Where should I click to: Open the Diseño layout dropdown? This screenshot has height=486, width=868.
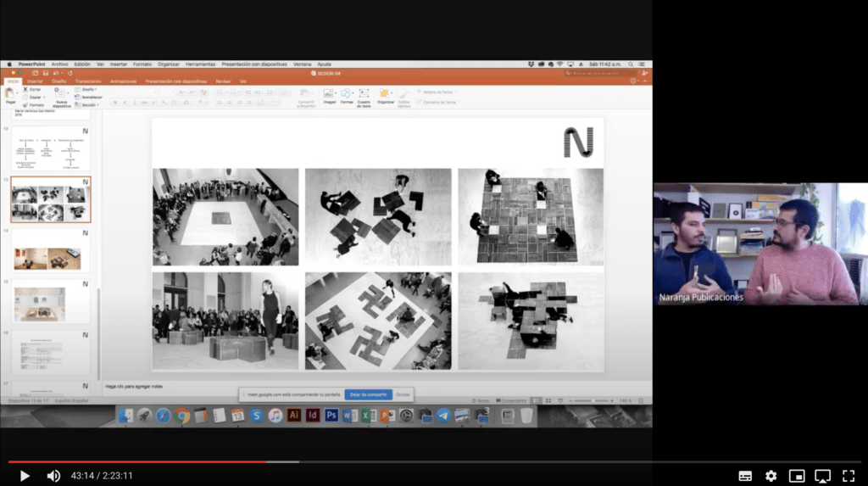point(86,89)
